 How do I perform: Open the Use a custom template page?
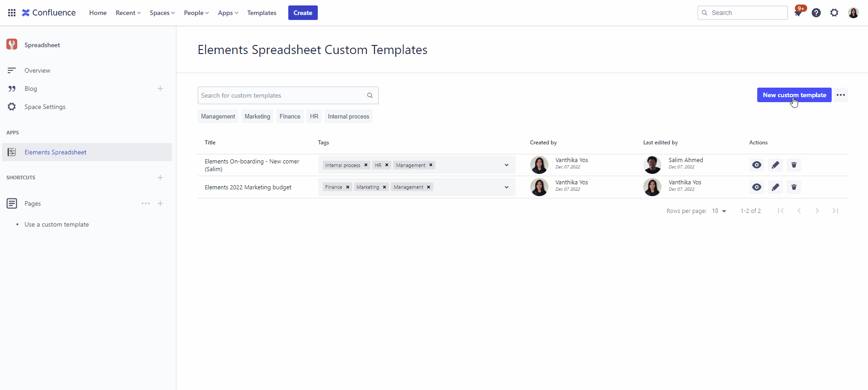[57, 224]
